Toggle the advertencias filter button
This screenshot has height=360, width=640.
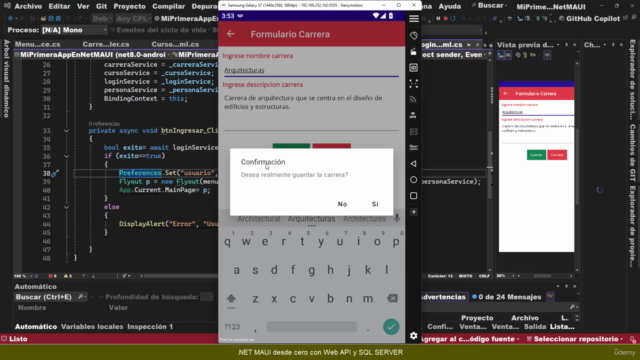[x=443, y=297]
